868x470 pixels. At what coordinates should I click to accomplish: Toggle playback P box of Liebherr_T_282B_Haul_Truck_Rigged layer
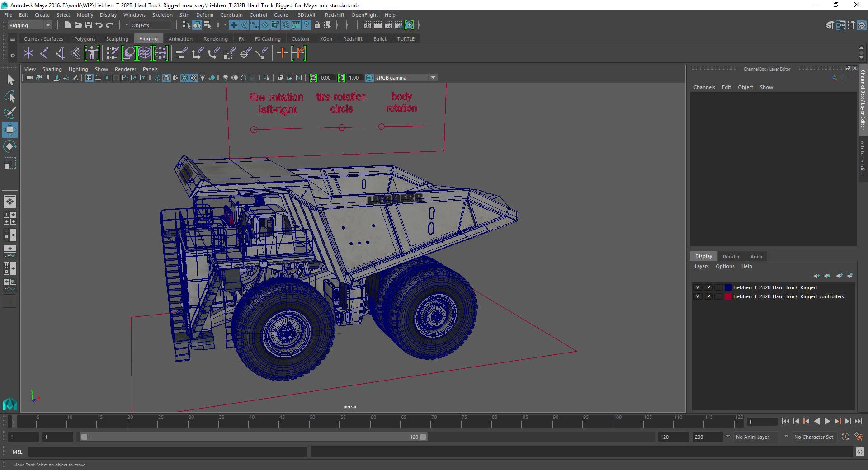click(x=708, y=287)
